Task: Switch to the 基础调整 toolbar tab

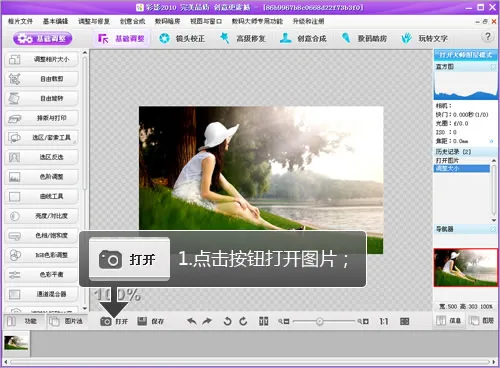Action: click(121, 39)
